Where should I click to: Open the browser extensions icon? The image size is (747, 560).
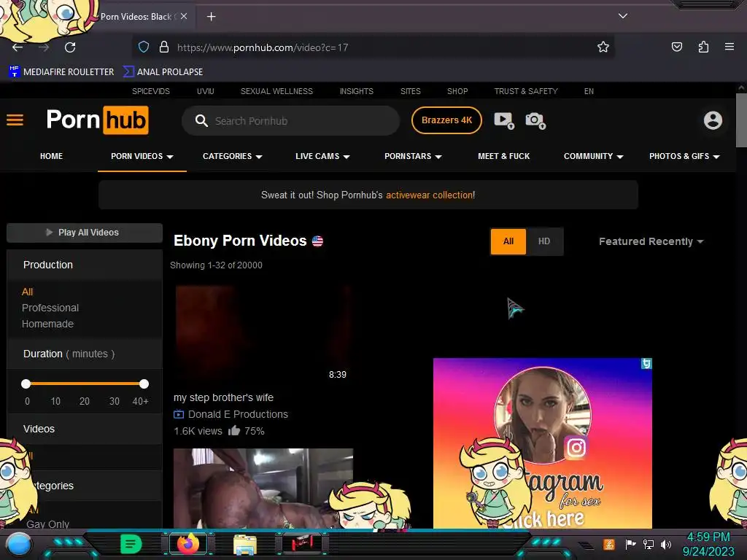(x=703, y=47)
